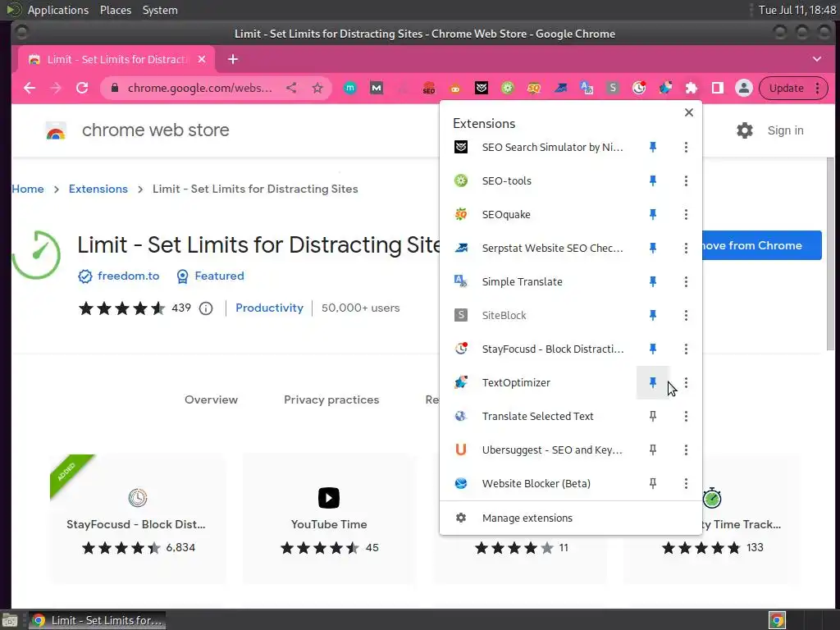Launch TextOptimizer from extensions list

[538, 382]
